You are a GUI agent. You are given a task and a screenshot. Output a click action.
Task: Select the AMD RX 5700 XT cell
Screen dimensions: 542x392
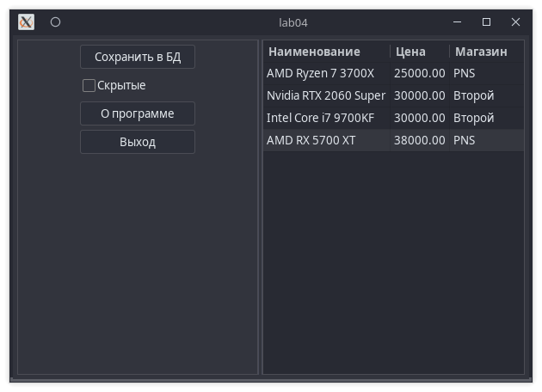[x=327, y=141]
